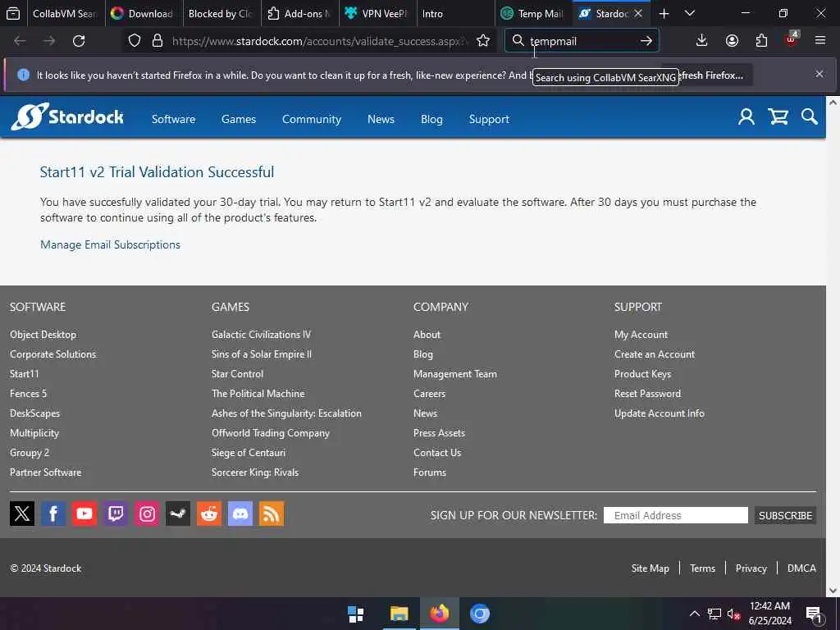Open the Firefox application menu

tap(819, 41)
